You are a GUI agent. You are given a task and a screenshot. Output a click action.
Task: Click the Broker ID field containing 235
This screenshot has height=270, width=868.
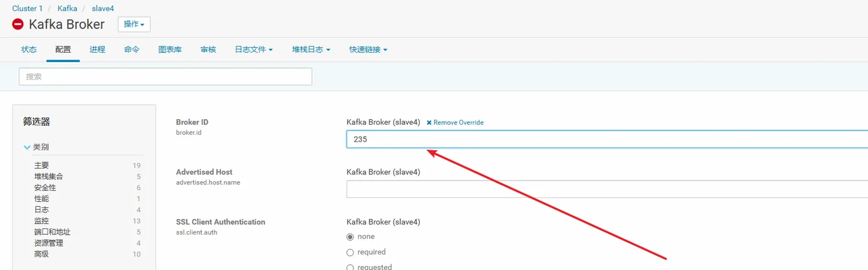pos(607,140)
